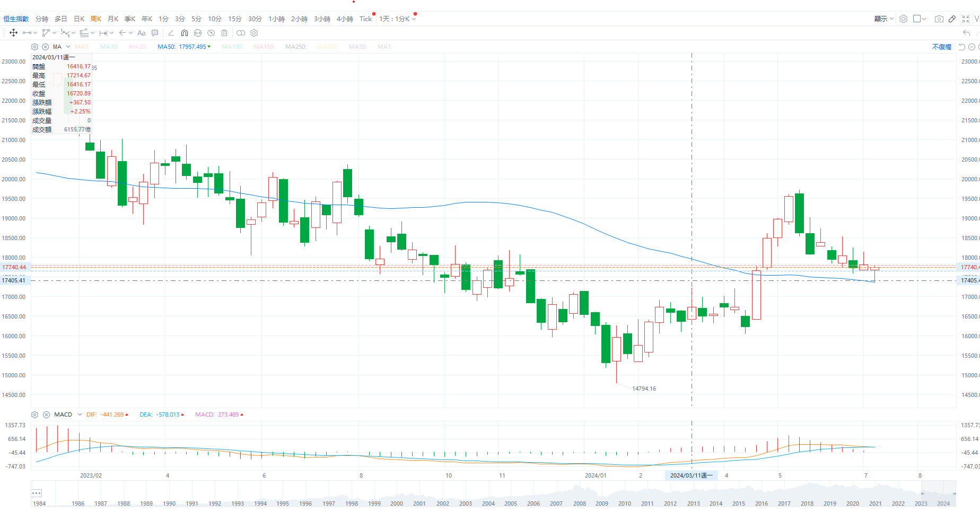Image resolution: width=980 pixels, height=512 pixels.
Task: Select the pencil line-style tool
Action: point(171,33)
